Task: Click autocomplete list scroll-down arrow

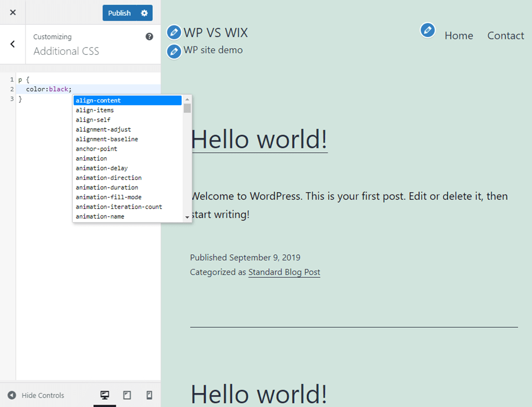Action: [x=187, y=218]
